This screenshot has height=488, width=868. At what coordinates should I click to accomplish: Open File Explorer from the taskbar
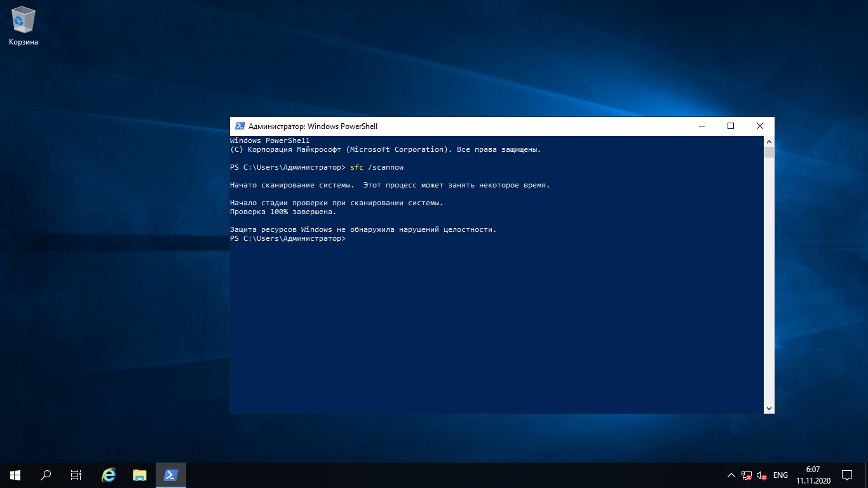pyautogui.click(x=140, y=475)
